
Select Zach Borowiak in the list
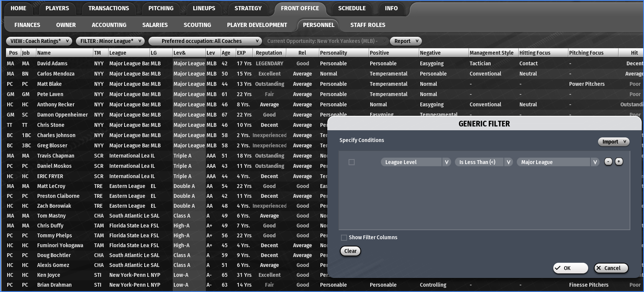click(x=54, y=206)
